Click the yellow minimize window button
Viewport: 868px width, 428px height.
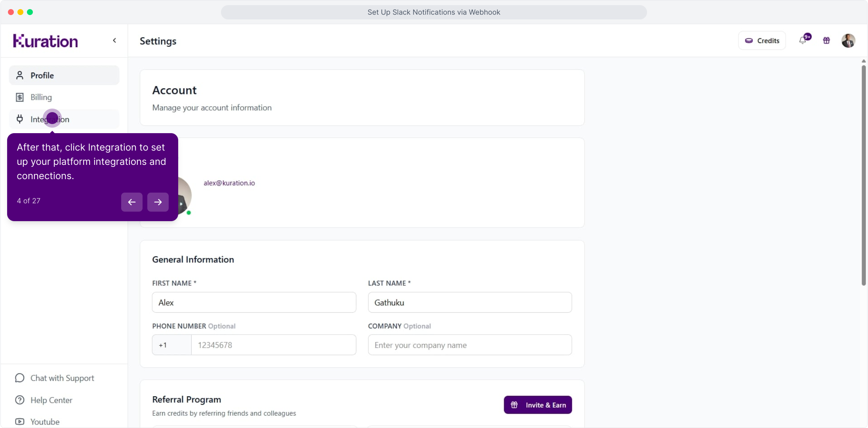point(20,12)
